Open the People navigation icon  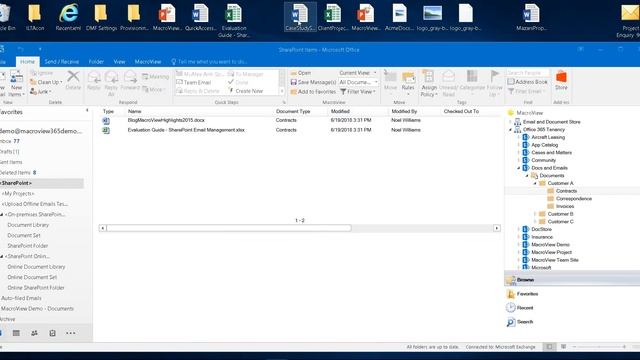pos(34,333)
